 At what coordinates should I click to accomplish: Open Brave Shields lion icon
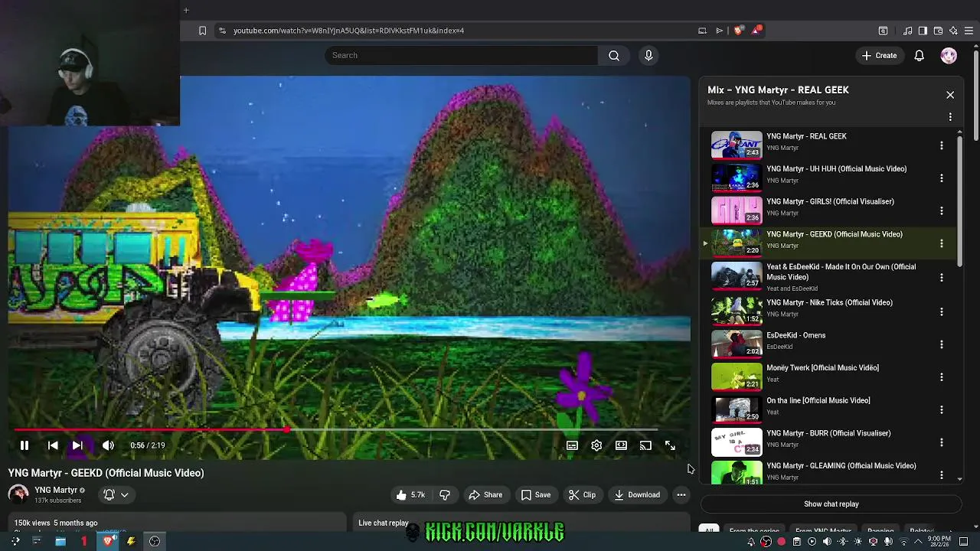coord(738,31)
